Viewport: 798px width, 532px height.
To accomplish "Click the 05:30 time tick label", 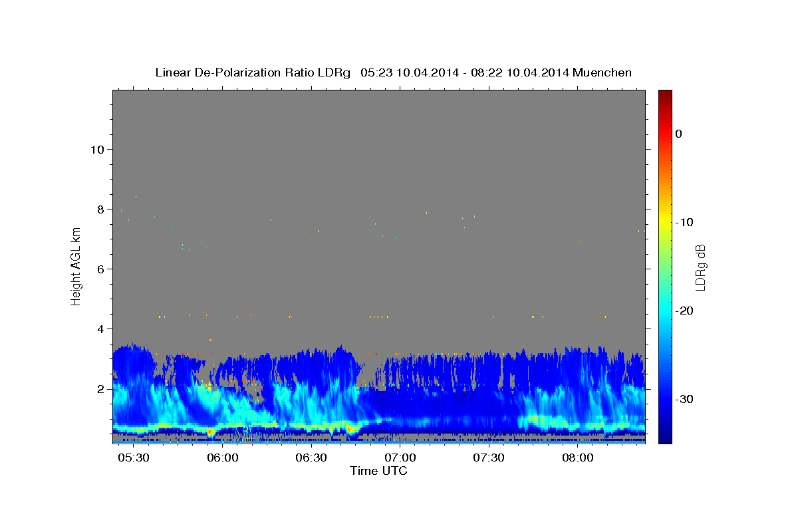I will pyautogui.click(x=134, y=458).
